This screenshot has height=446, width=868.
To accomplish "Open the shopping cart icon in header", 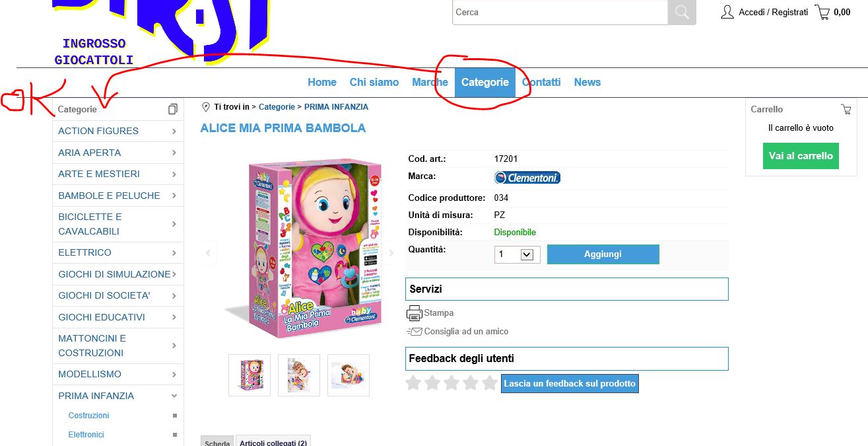I will [x=822, y=12].
